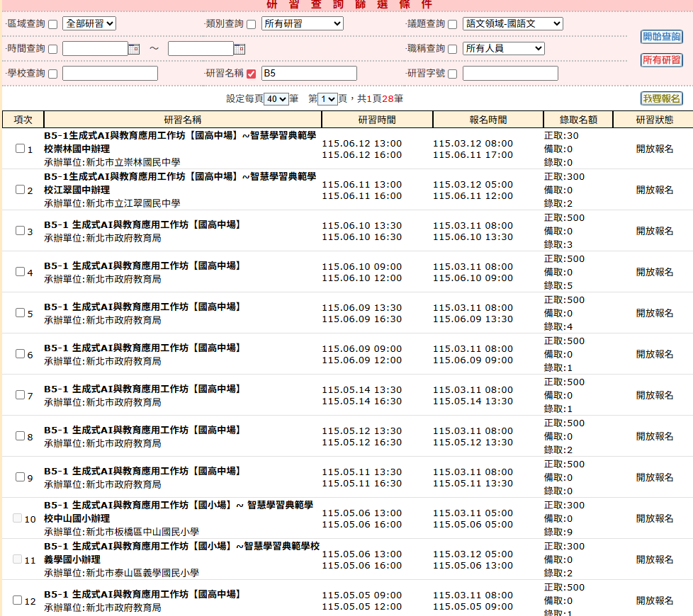The width and height of the screenshot is (693, 616).
Task: Check the box for row 5
Action: tap(20, 313)
